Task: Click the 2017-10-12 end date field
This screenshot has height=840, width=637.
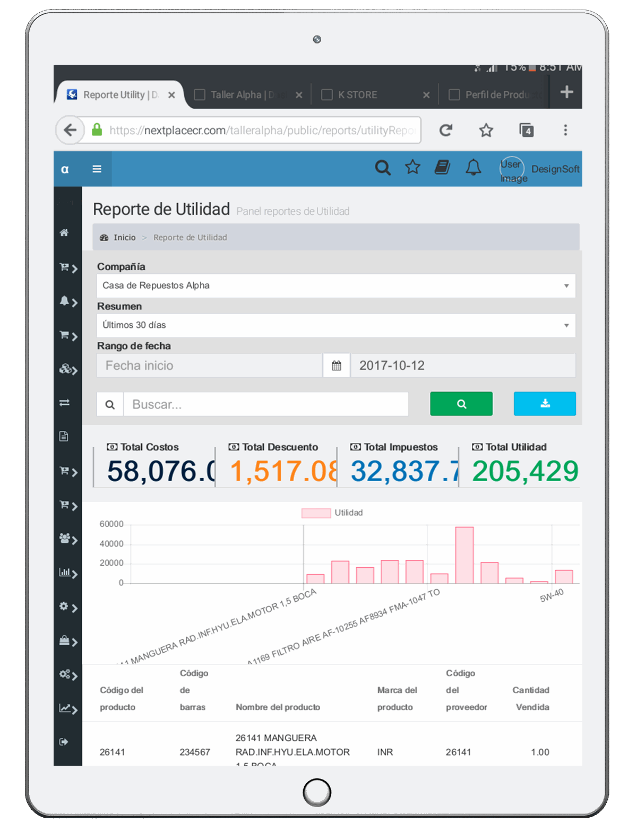Action: (463, 366)
